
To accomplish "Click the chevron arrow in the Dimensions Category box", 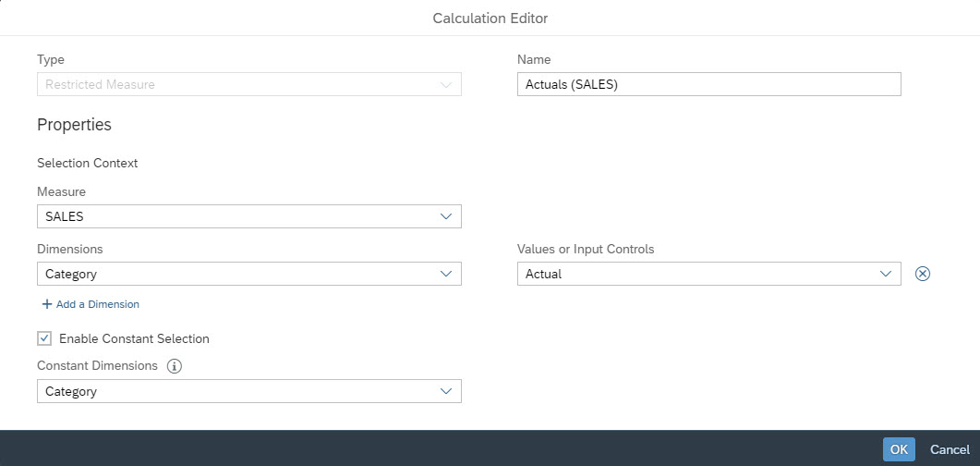I will 445,274.
